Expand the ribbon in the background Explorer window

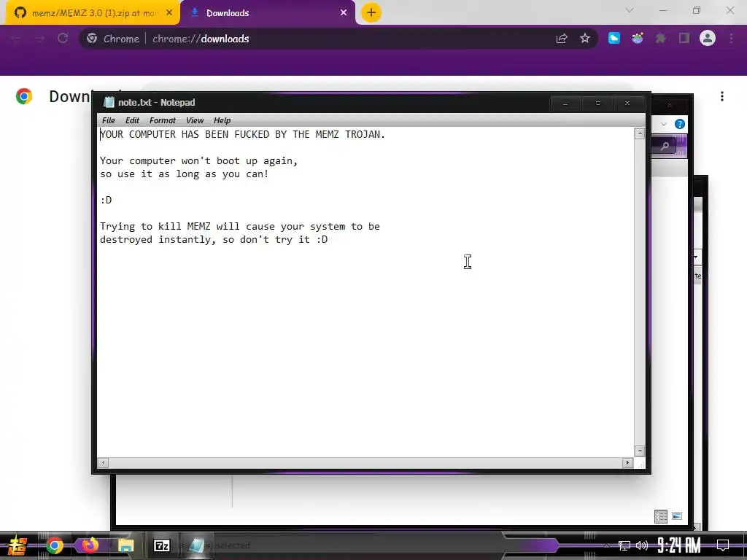[664, 124]
